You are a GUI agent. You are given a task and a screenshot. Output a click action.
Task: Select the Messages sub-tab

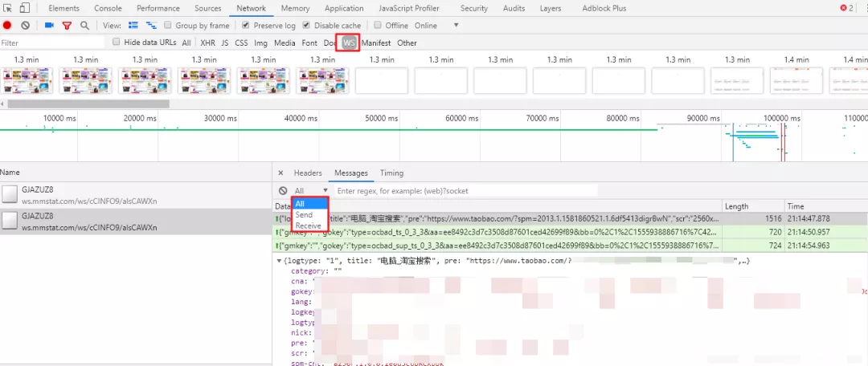351,173
